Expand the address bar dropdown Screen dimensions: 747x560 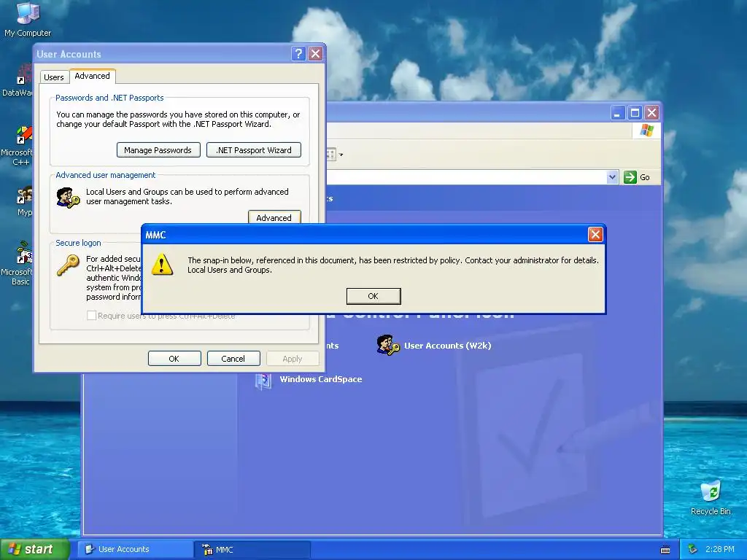(x=612, y=177)
